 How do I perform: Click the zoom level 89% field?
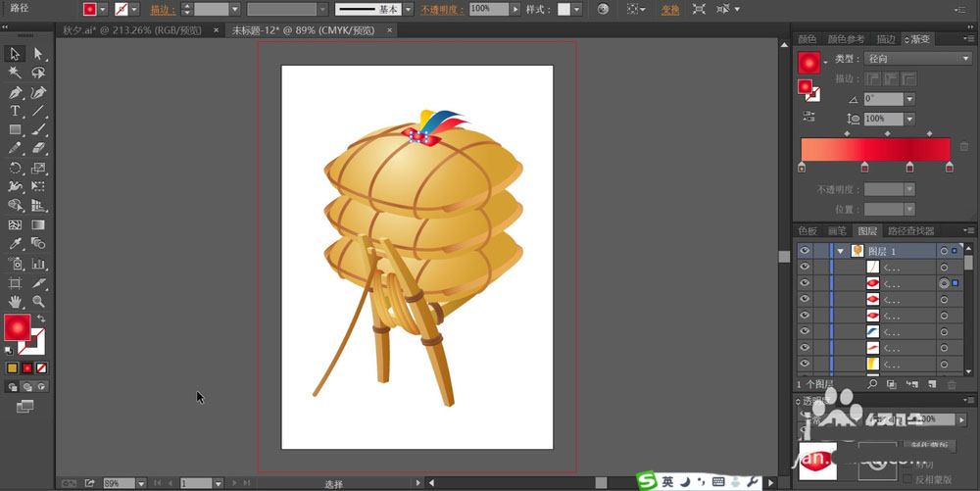(x=119, y=483)
